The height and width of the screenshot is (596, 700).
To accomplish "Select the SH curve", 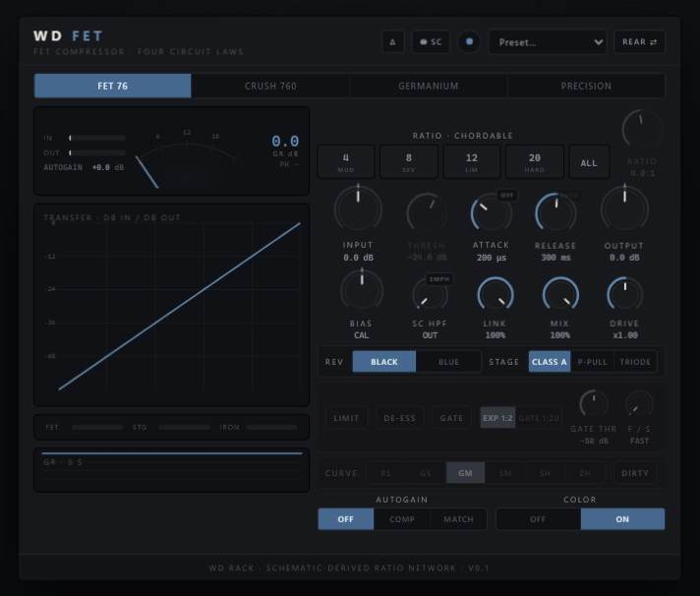I will pyautogui.click(x=545, y=473).
